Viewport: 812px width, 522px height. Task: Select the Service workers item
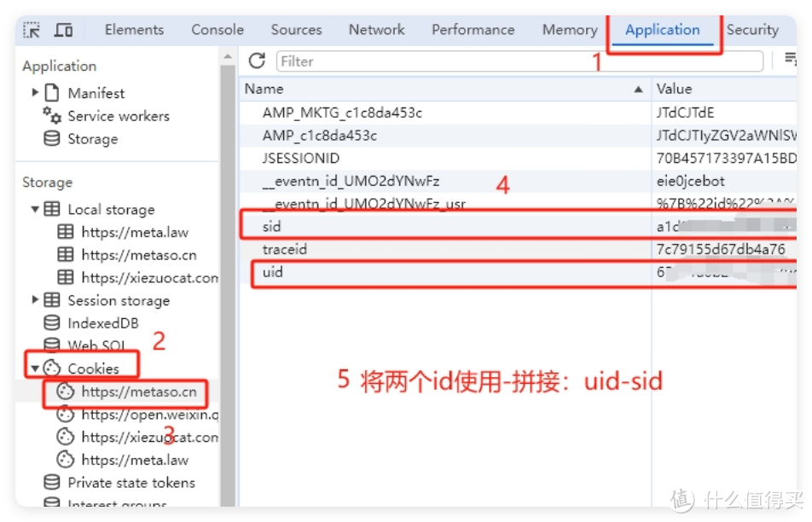click(x=119, y=115)
